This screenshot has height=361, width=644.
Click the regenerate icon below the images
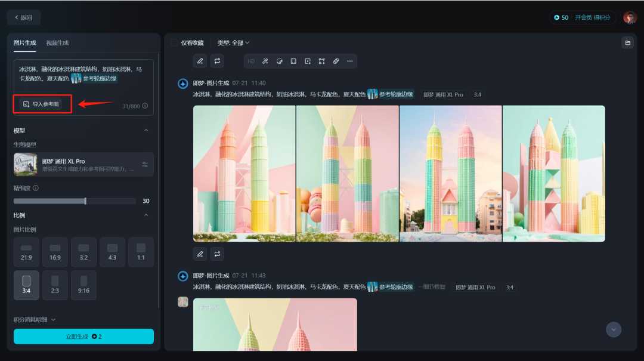217,254
